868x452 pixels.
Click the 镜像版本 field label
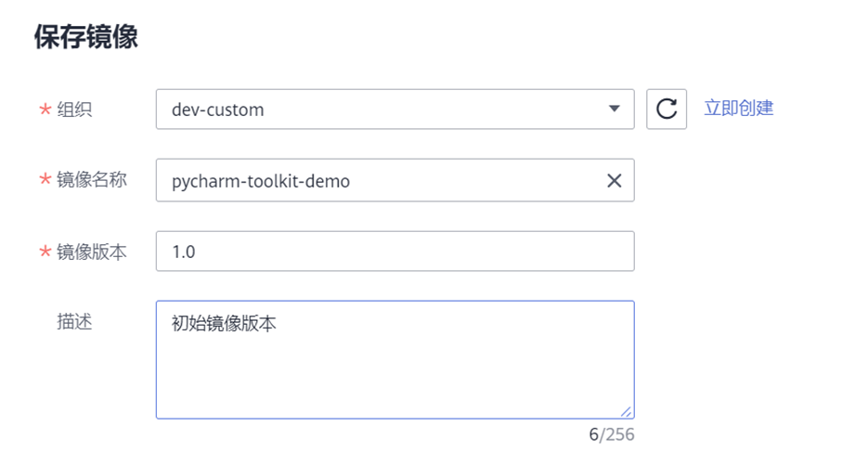click(92, 252)
